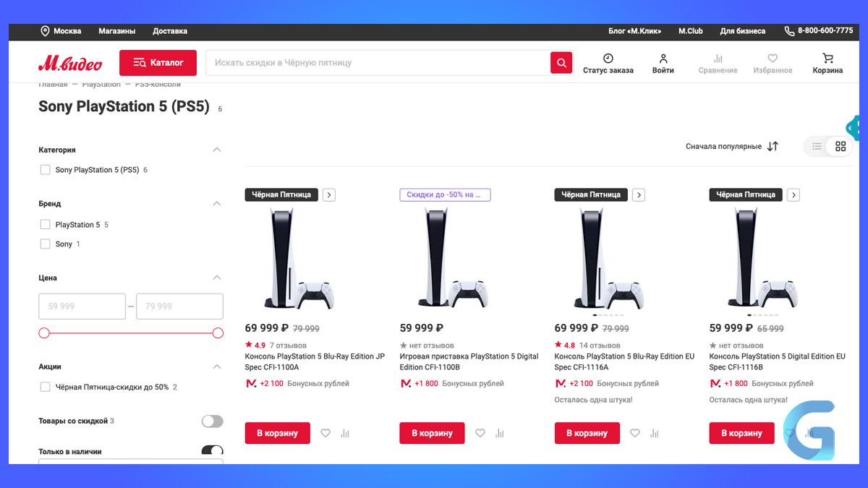Open the Доставка top menu item
The image size is (868, 488).
click(170, 31)
